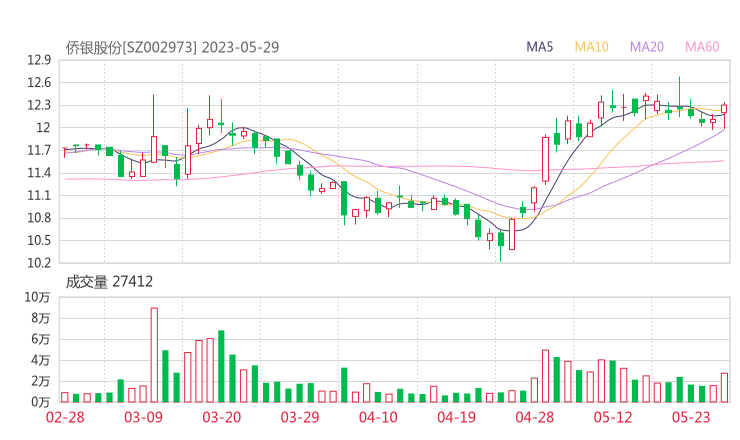Click the 8万 volume axis label
This screenshot has width=740, height=440.
click(x=41, y=318)
